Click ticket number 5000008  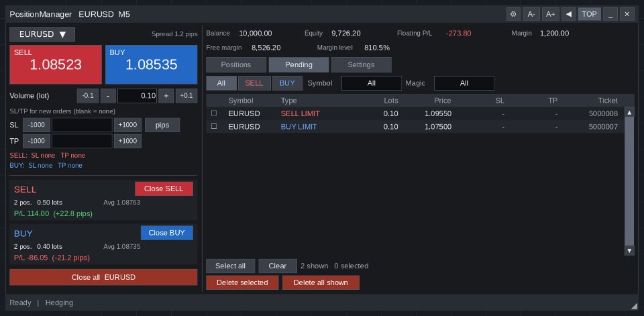603,113
